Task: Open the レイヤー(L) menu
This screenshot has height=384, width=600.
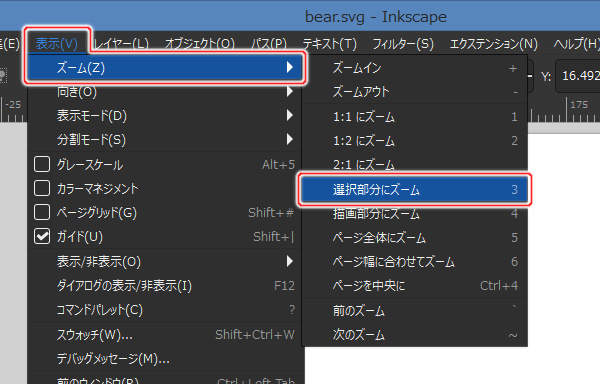Action: coord(121,44)
